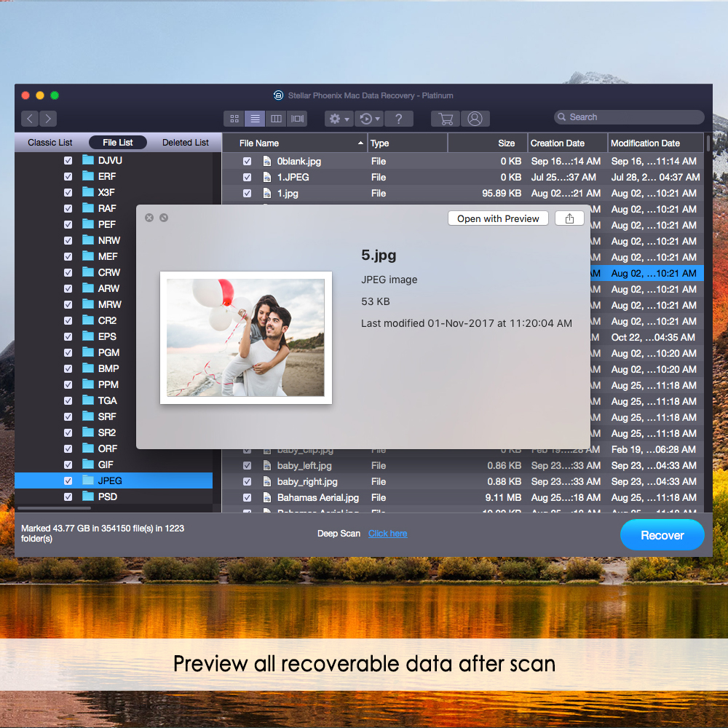Switch to the Classic List tab

(50, 143)
